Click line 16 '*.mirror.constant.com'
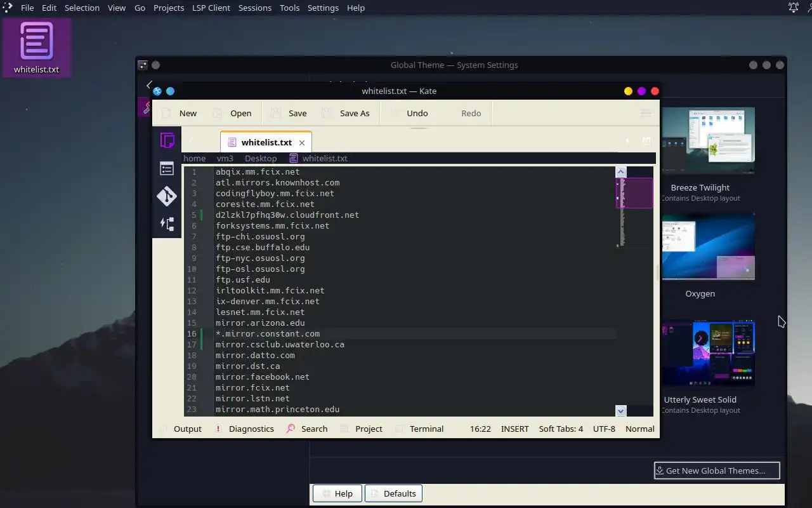The width and height of the screenshot is (812, 508). coord(267,333)
